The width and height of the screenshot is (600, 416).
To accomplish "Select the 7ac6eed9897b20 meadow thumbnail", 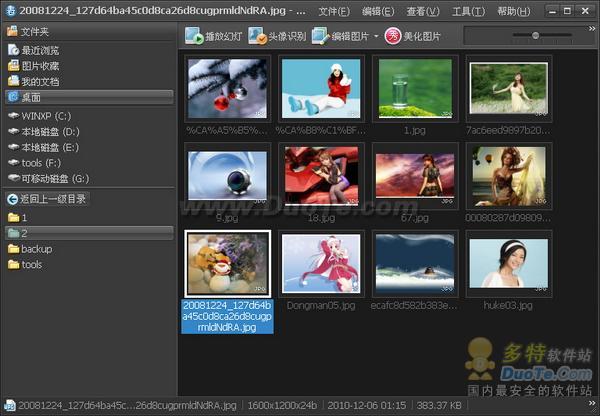I will tap(509, 88).
